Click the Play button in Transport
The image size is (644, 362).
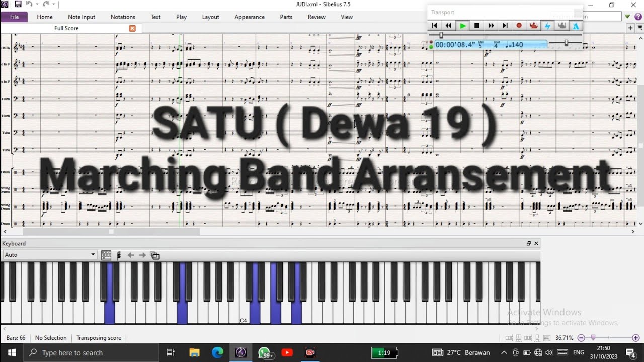pos(463,26)
